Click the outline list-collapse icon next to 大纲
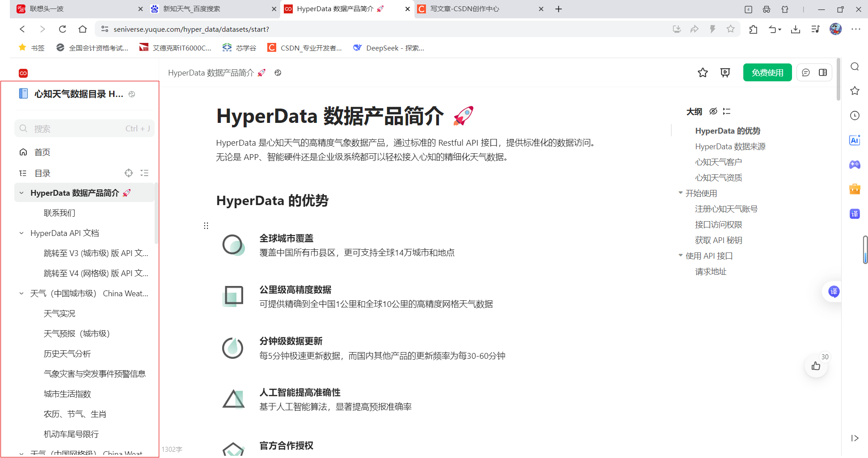Viewport: 868px width, 458px height. click(727, 111)
